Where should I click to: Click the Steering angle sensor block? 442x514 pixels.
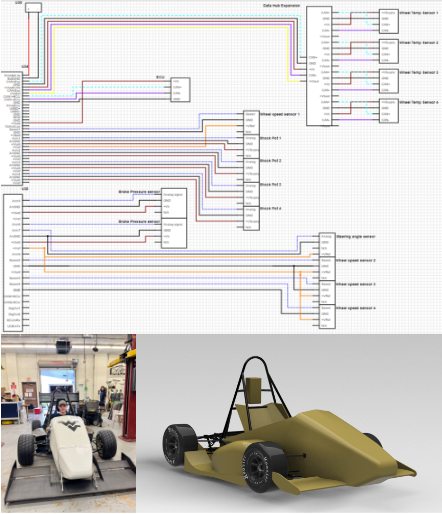(x=327, y=245)
